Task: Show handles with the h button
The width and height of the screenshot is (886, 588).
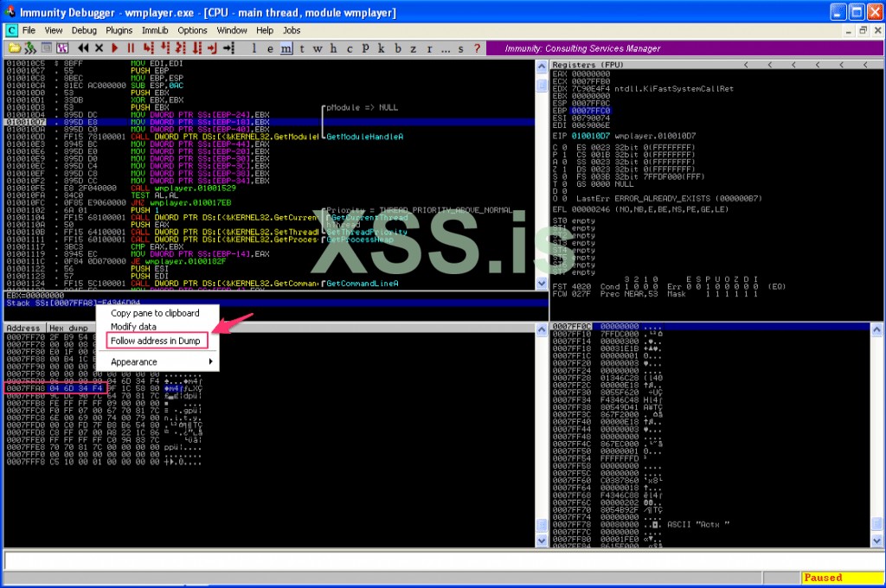Action: (x=333, y=48)
